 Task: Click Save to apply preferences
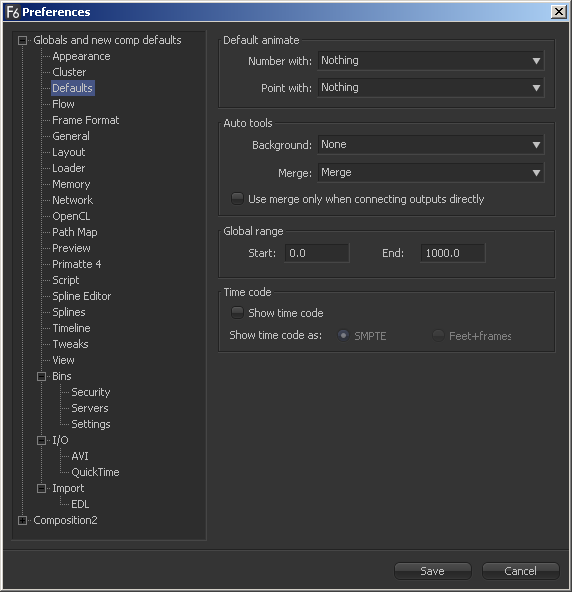coord(433,571)
